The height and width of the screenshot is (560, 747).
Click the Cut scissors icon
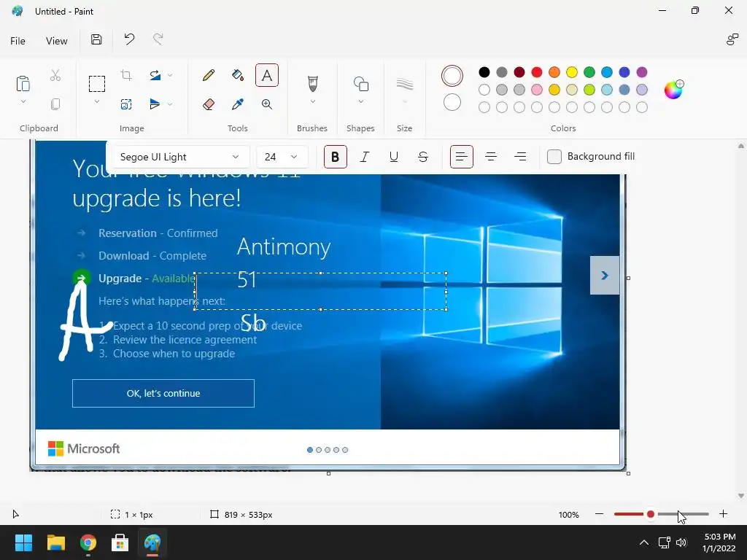tap(55, 75)
